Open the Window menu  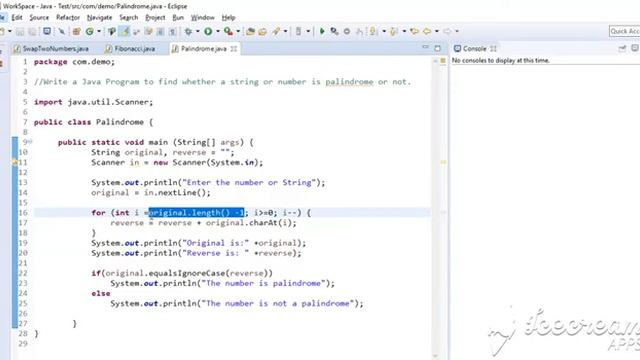202,18
